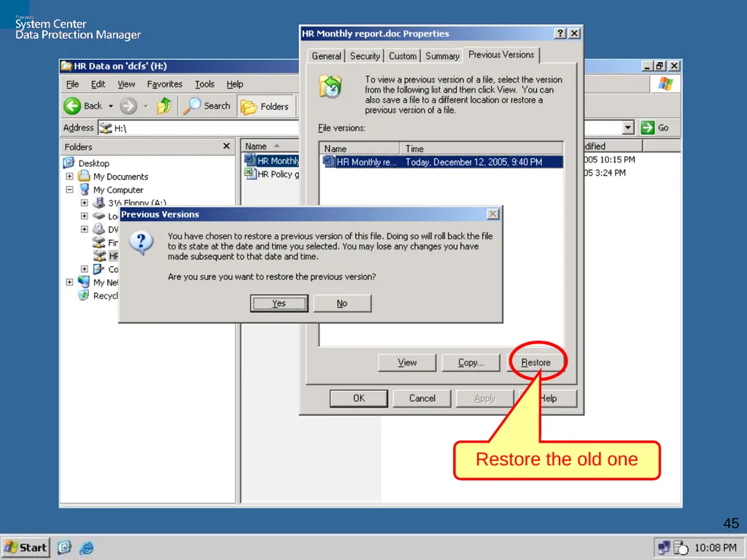
Task: Click the Restore button in Properties
Action: (x=535, y=362)
